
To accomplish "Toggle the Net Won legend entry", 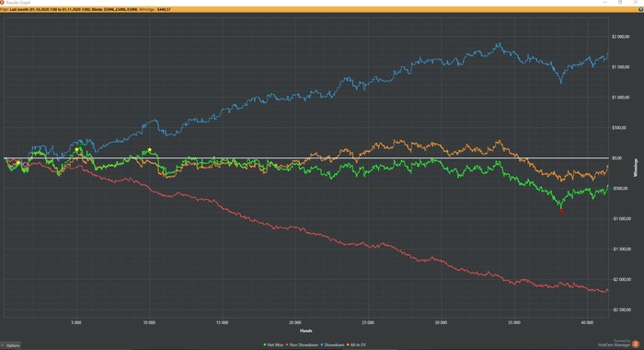I will [273, 345].
